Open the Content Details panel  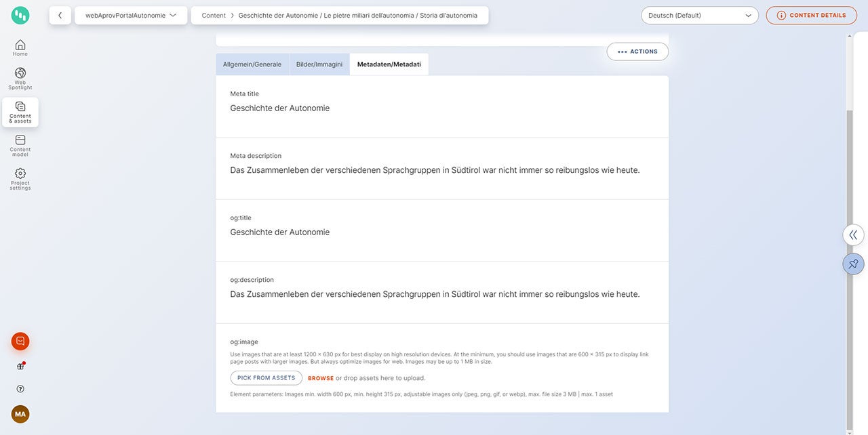(x=811, y=16)
